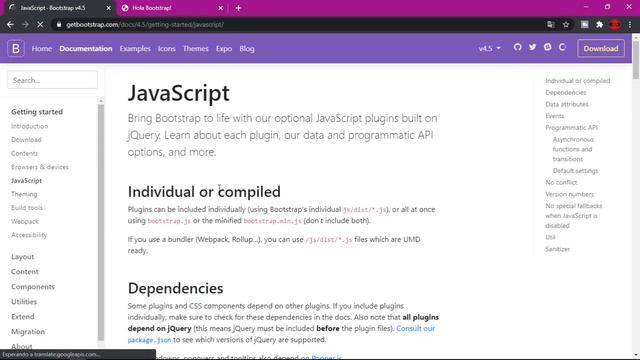Switch to the Hola Bootstrap tab
This screenshot has height=360, width=640.
(x=171, y=8)
